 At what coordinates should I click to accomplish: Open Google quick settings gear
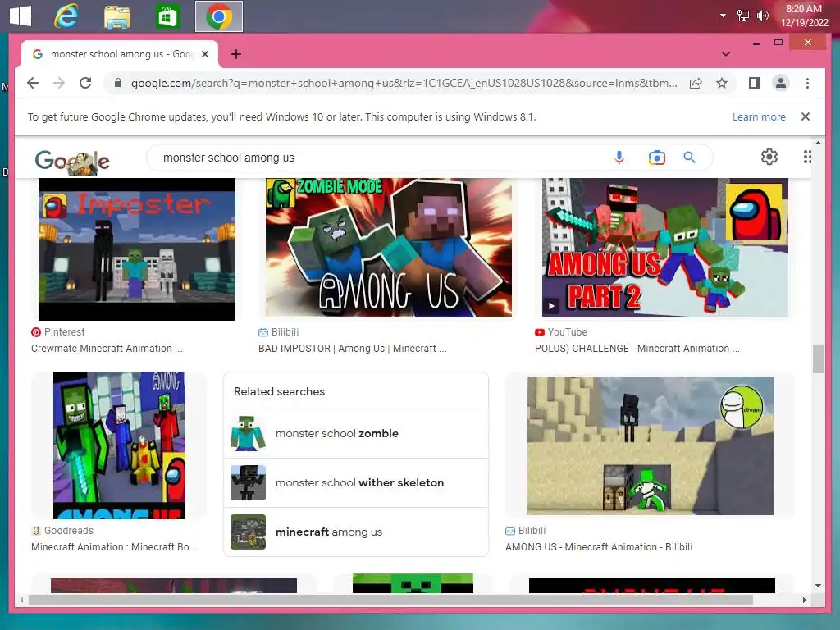(769, 157)
